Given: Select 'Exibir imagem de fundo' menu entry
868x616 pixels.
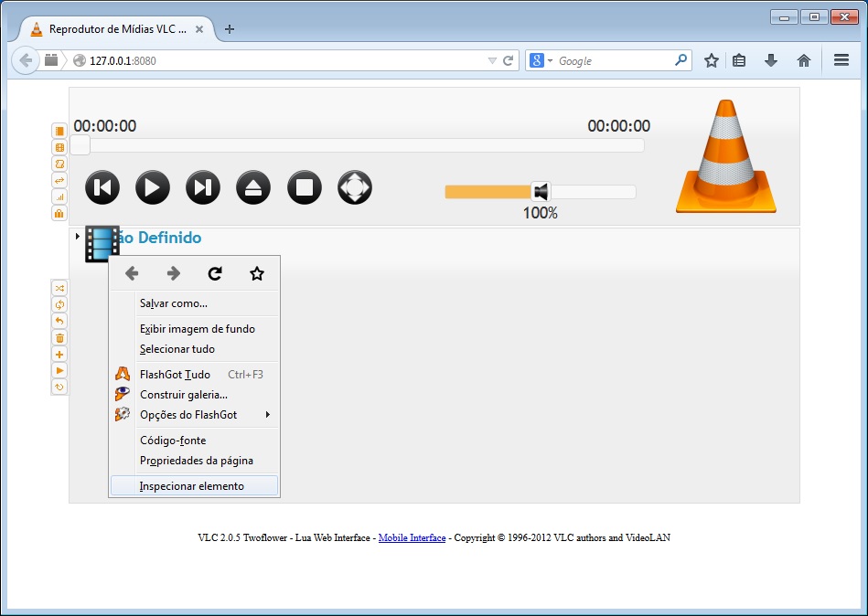Looking at the screenshot, I should pos(194,329).
